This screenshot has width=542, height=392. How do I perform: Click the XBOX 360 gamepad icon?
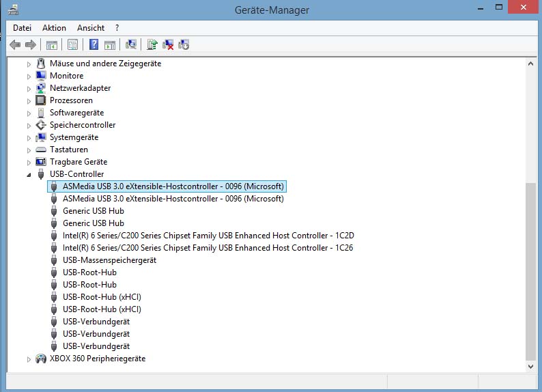click(41, 359)
